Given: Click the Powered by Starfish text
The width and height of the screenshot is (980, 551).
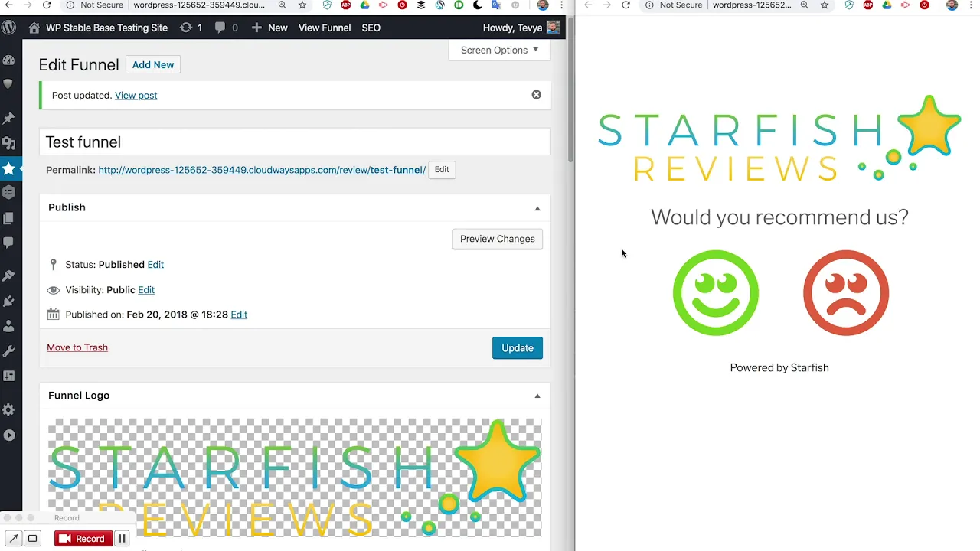Looking at the screenshot, I should 779,368.
